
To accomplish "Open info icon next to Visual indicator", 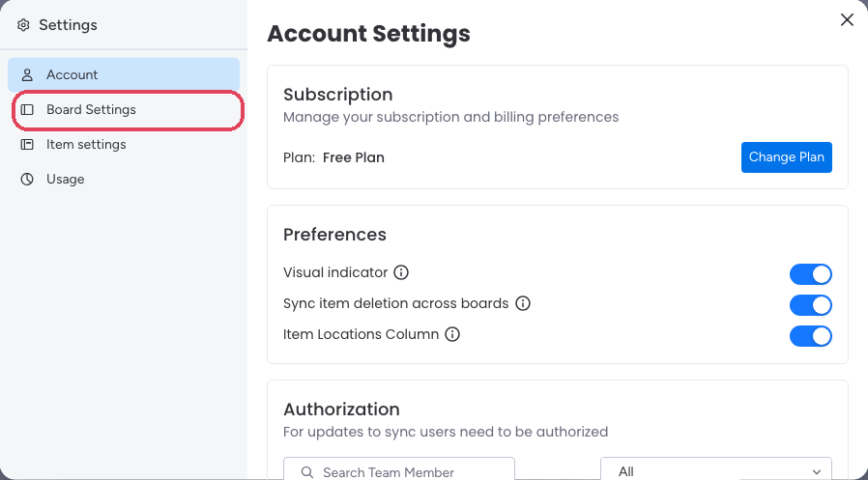I will [401, 272].
